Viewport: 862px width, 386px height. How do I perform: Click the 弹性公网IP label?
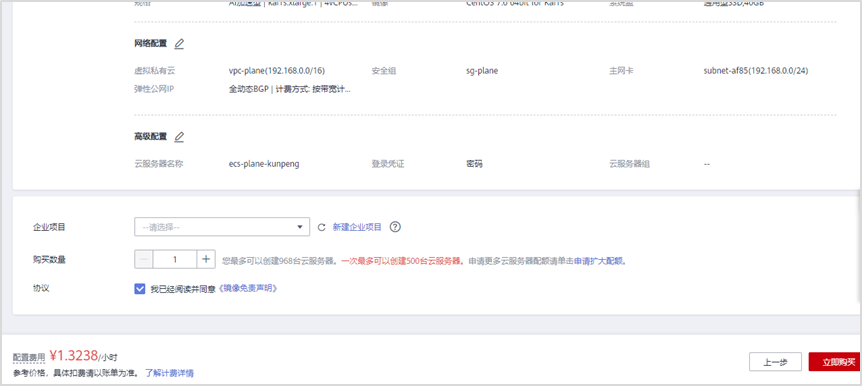154,88
